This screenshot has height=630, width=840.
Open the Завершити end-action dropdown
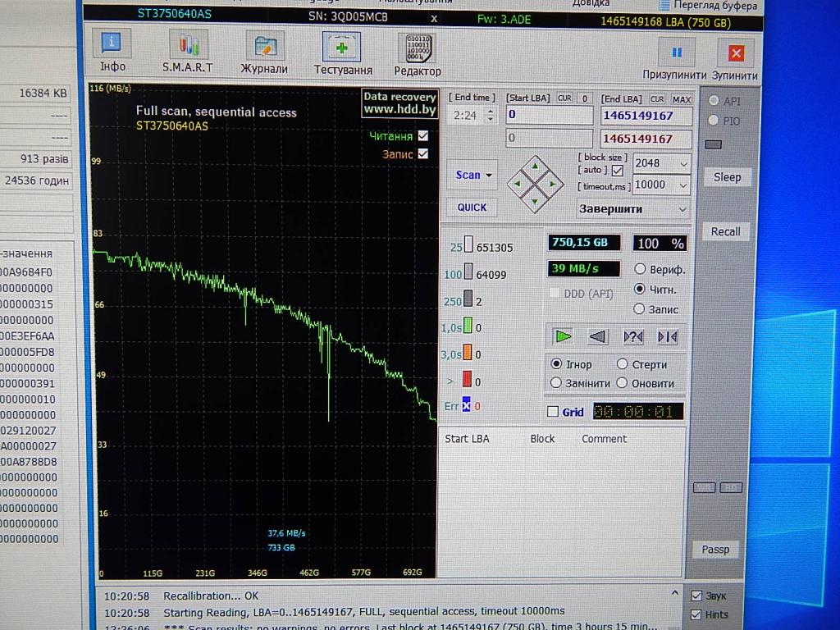682,209
